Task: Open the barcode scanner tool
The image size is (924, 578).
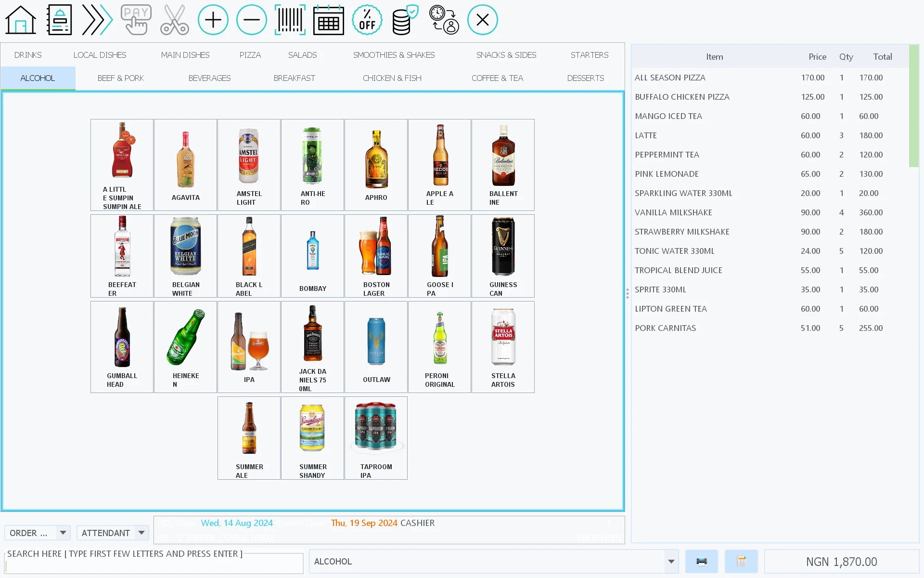Action: [290, 19]
